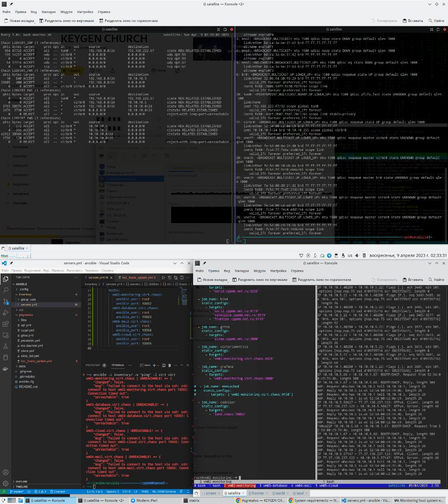Click the new terminal plus icon
Image resolution: width=448 pixels, height=504 pixels.
coord(154,365)
